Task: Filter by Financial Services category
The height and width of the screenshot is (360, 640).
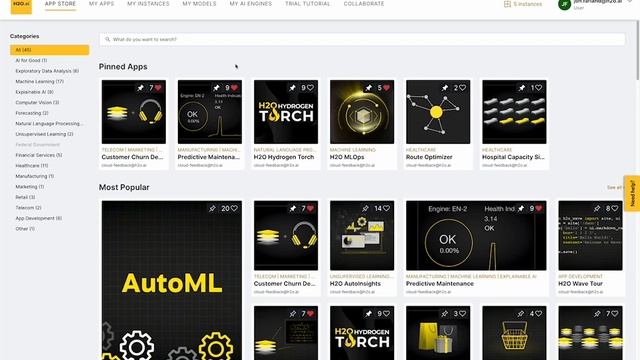Action: [39, 155]
